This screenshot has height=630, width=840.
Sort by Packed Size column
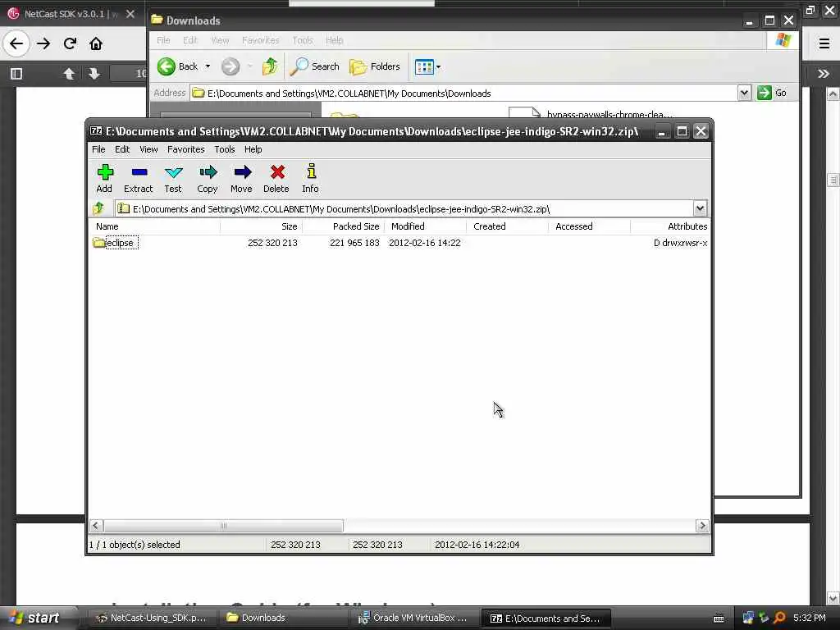pyautogui.click(x=344, y=226)
